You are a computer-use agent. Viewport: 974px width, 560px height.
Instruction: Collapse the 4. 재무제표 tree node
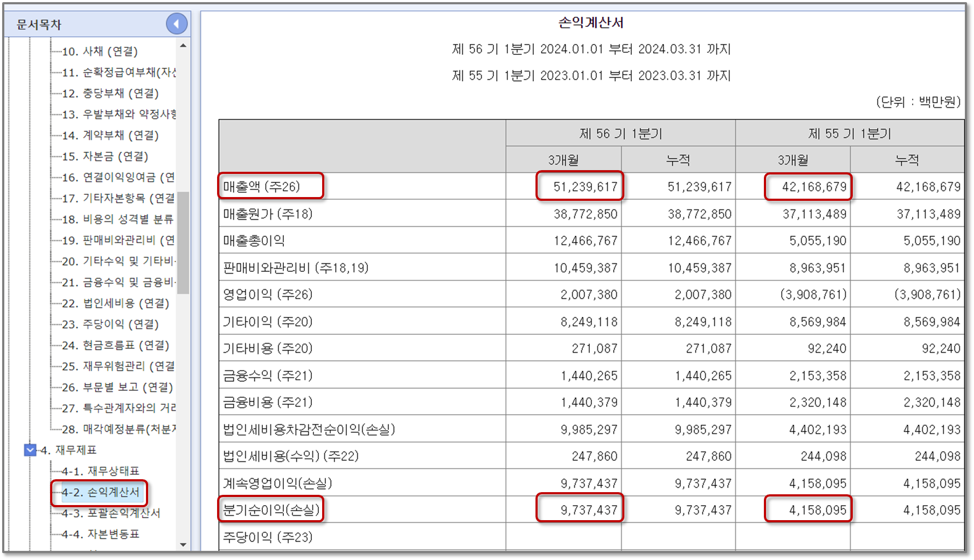tap(30, 450)
